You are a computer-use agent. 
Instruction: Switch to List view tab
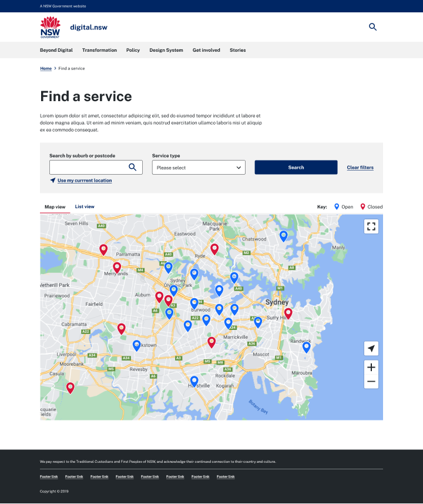(85, 207)
